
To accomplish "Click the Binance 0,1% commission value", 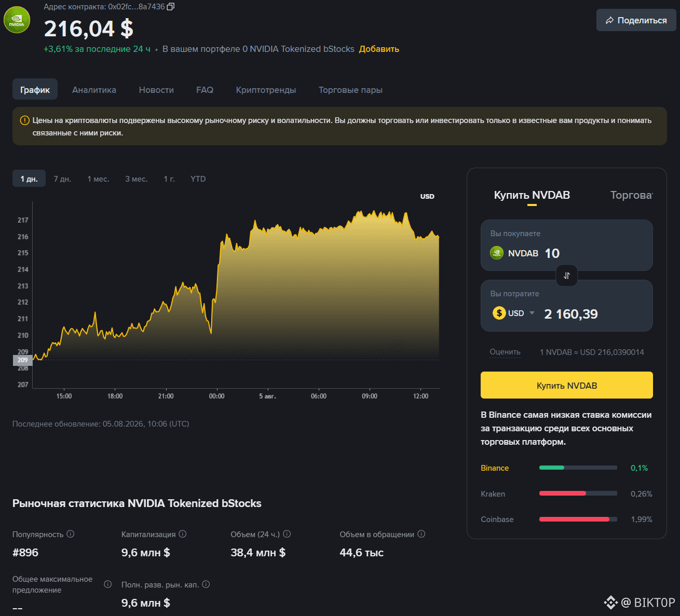I will pyautogui.click(x=640, y=468).
